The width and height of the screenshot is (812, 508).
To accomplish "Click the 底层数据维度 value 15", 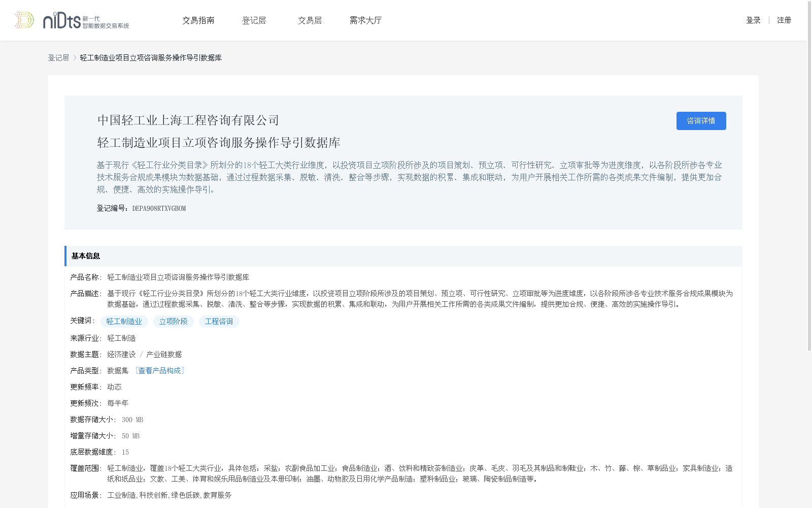I will tap(125, 452).
